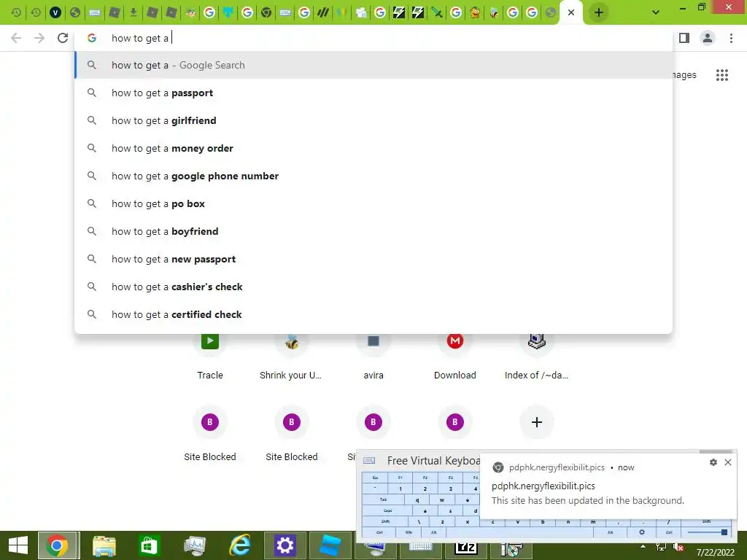Open the purple gear settings taskbar app
The height and width of the screenshot is (560, 747).
[x=285, y=545]
